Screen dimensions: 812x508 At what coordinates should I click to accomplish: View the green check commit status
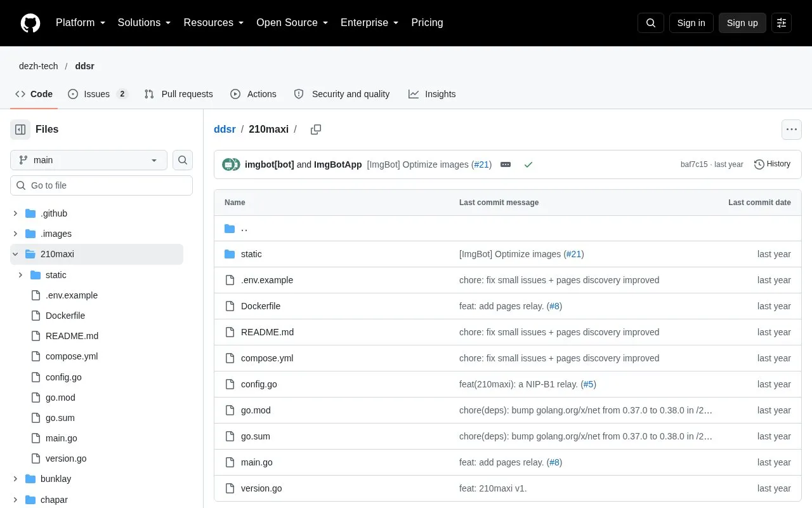pos(528,164)
